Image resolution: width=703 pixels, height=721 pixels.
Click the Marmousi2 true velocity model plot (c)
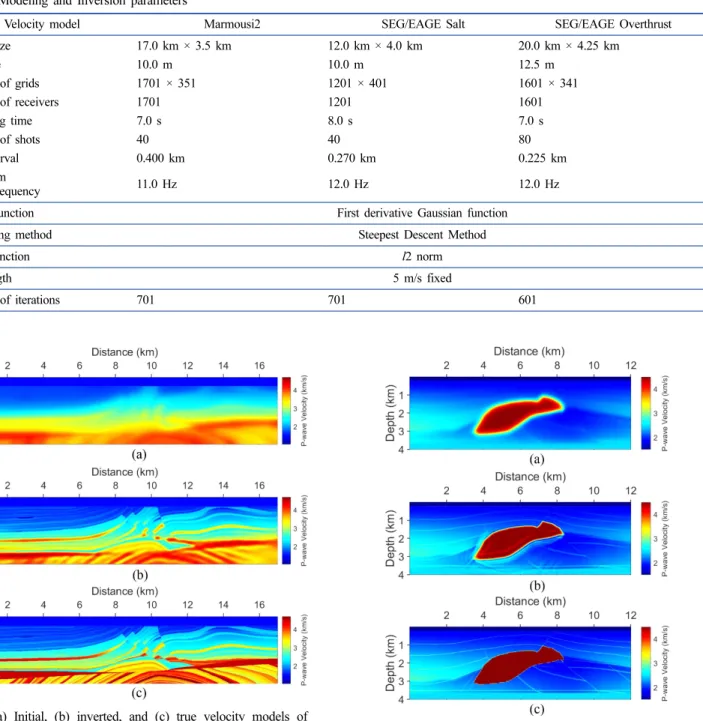click(138, 650)
